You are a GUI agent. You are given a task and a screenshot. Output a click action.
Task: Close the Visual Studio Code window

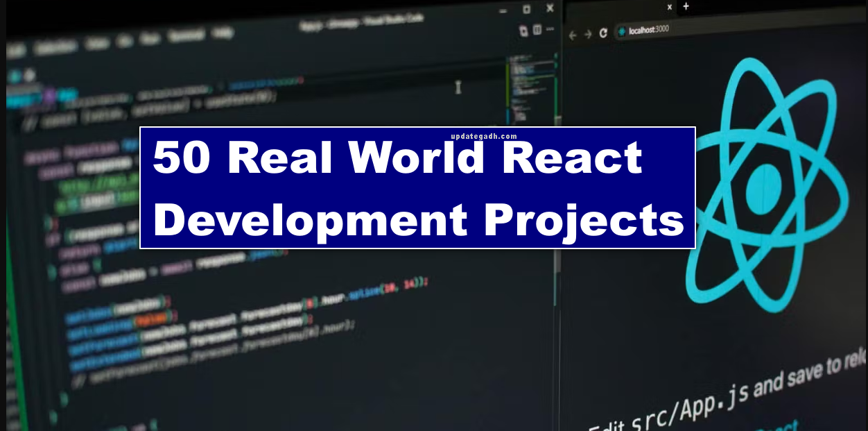[550, 8]
